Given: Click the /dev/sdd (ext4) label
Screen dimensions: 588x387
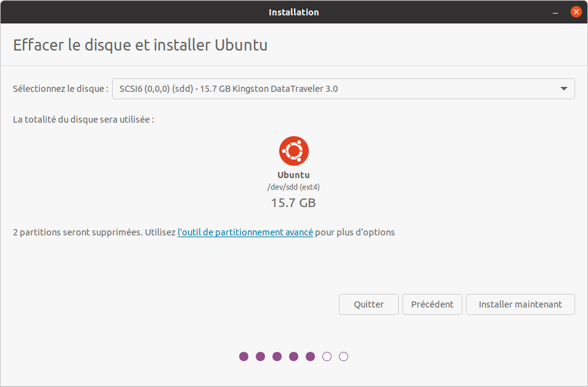Looking at the screenshot, I should [x=293, y=187].
